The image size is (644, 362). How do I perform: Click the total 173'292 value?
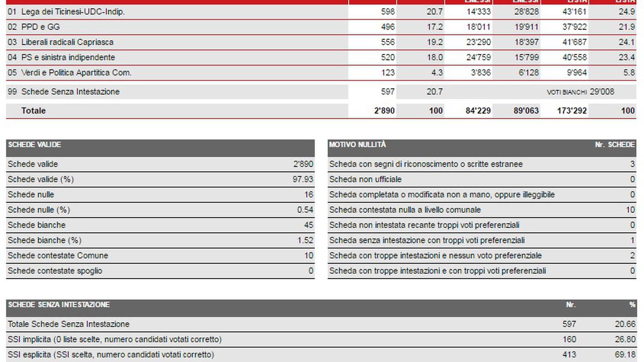[572, 111]
